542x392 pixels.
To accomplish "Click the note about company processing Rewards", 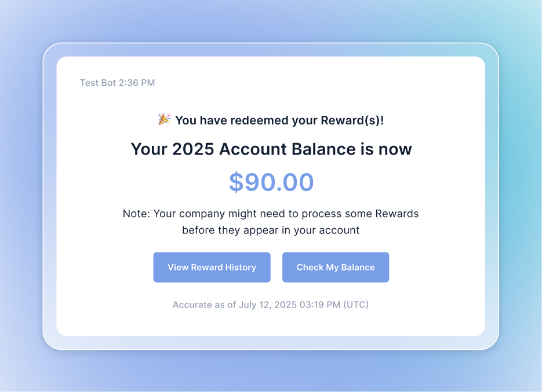I will pyautogui.click(x=271, y=222).
